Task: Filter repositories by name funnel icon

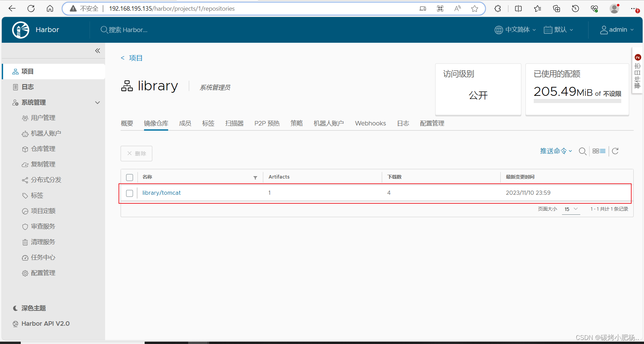Action: pyautogui.click(x=255, y=178)
